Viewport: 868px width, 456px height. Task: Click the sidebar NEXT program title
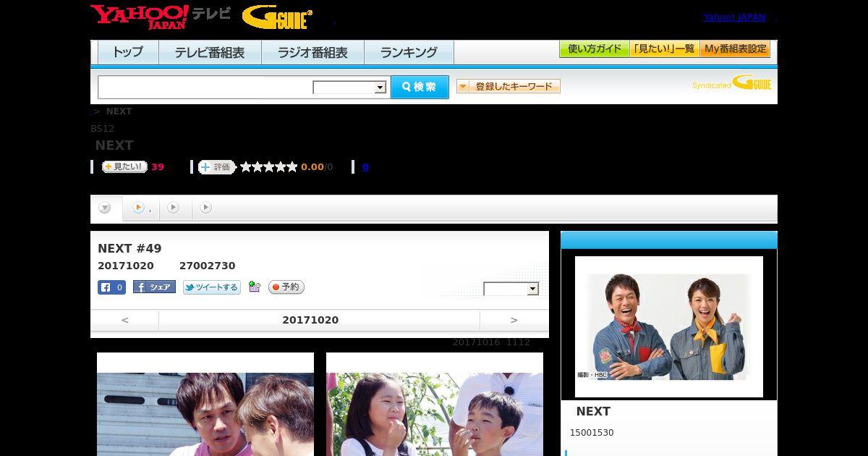pos(593,411)
